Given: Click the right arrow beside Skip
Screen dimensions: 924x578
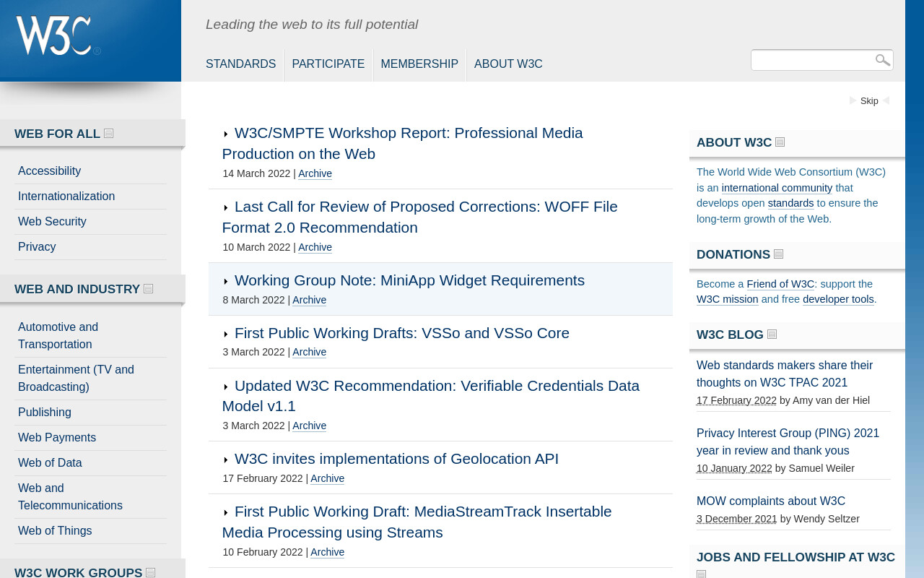Looking at the screenshot, I should coord(853,101).
